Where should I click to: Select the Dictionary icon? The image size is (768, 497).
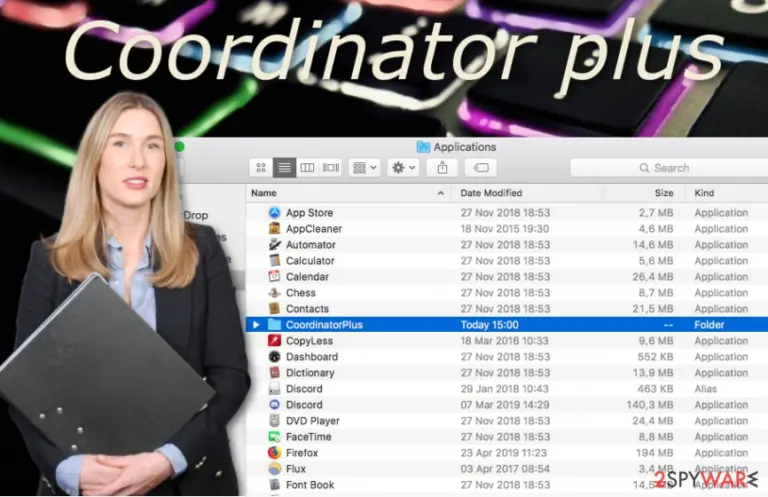(274, 373)
